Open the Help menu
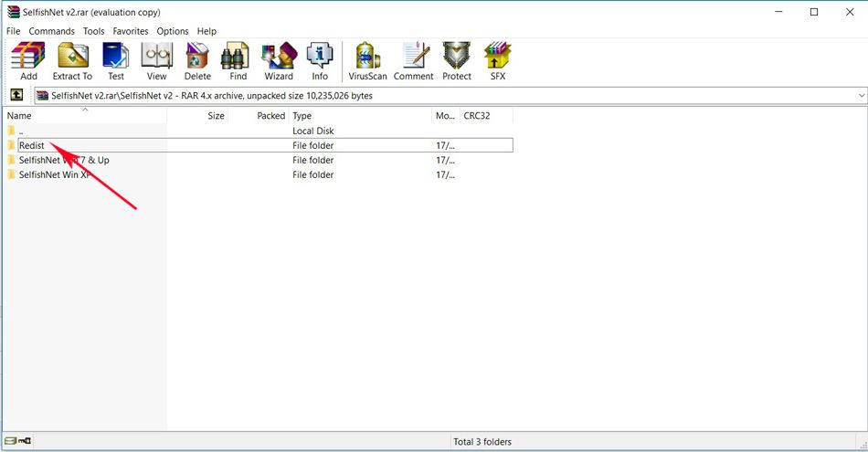The image size is (868, 452). [206, 31]
